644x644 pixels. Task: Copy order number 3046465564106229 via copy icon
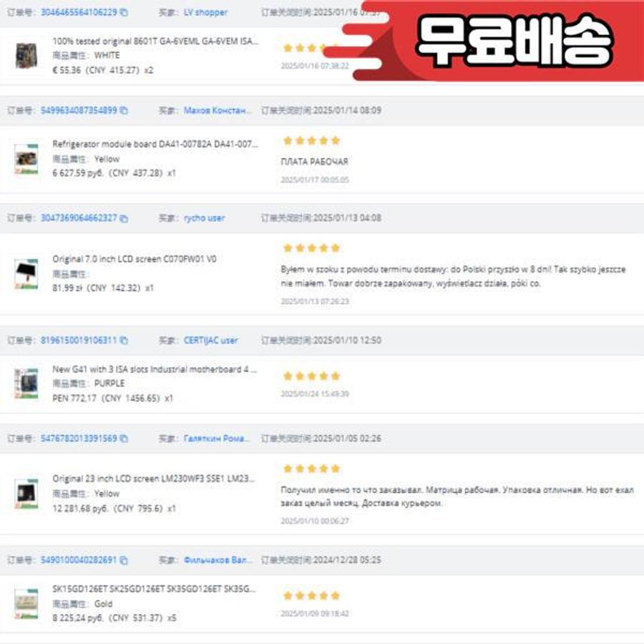click(124, 12)
